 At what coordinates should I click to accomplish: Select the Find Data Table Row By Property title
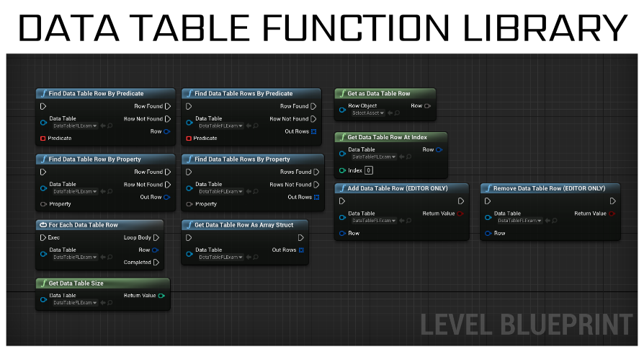(x=94, y=159)
